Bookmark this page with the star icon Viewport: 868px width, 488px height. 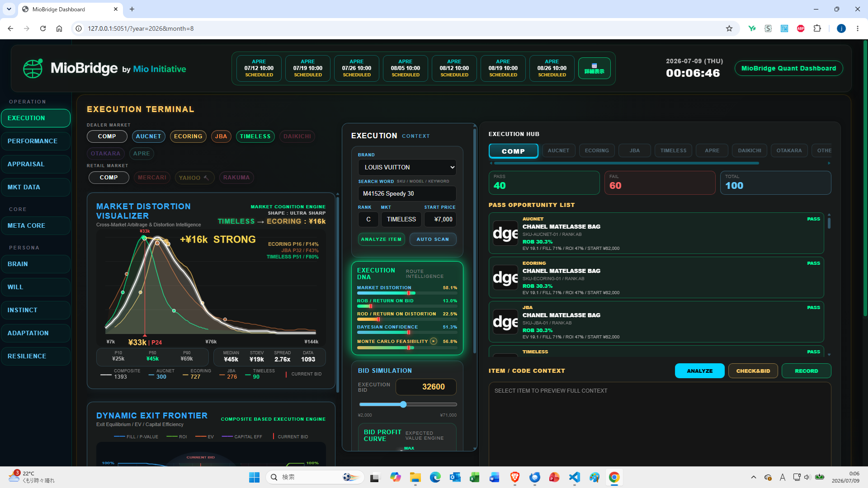point(729,28)
